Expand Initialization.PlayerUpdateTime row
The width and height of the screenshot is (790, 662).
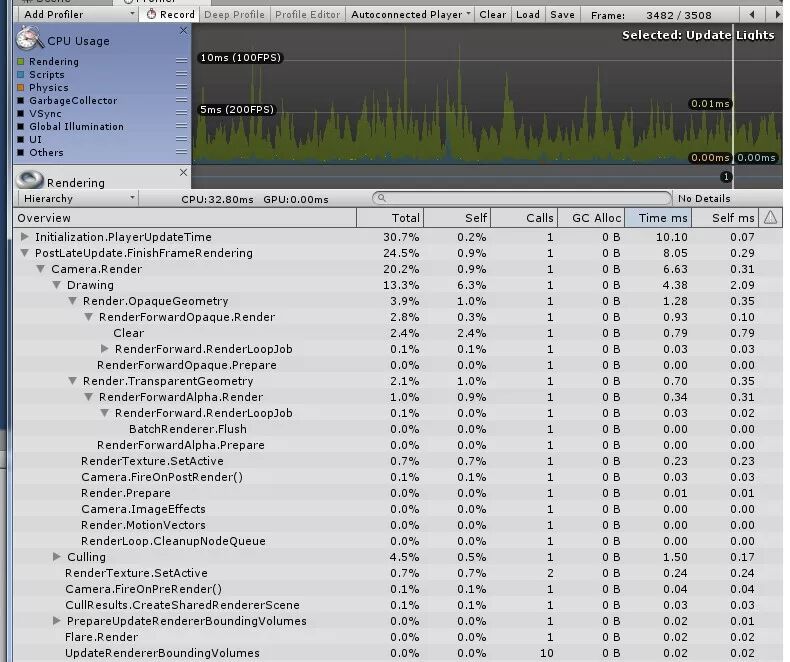point(24,236)
